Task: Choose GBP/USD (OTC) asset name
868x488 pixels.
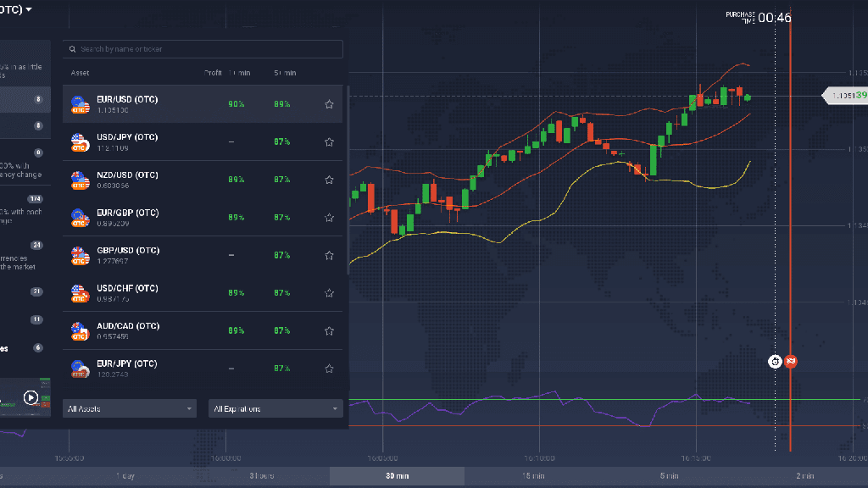Action: click(127, 250)
